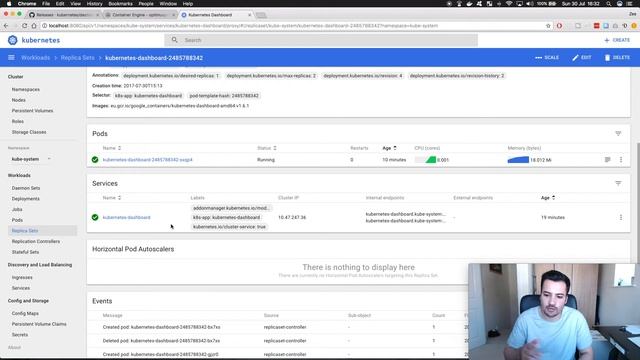Open kubernetes-dashboard service row actions menu

pyautogui.click(x=621, y=217)
